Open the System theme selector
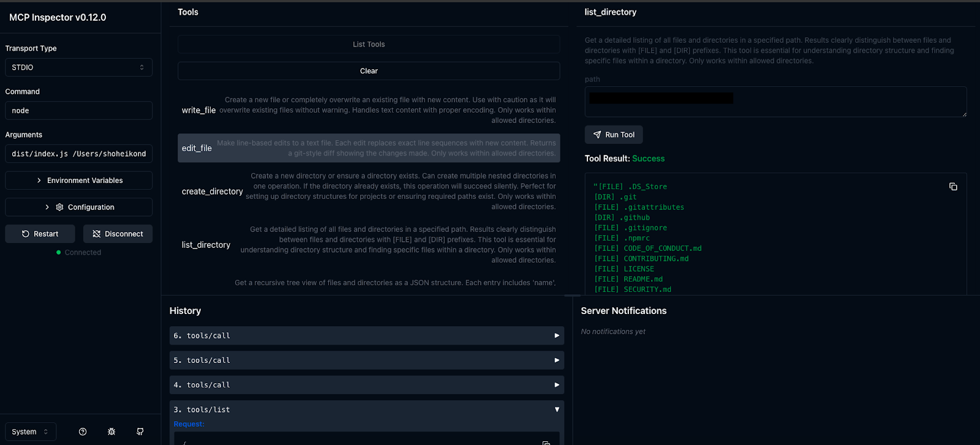Image resolution: width=980 pixels, height=445 pixels. 31,432
